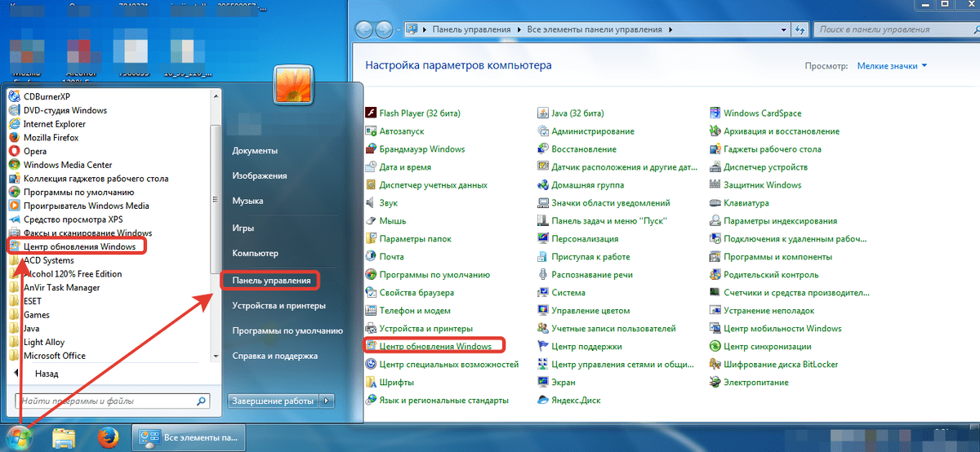This screenshot has height=452, width=980.
Task: Click the Найти программы и файлы search box
Action: [x=112, y=401]
